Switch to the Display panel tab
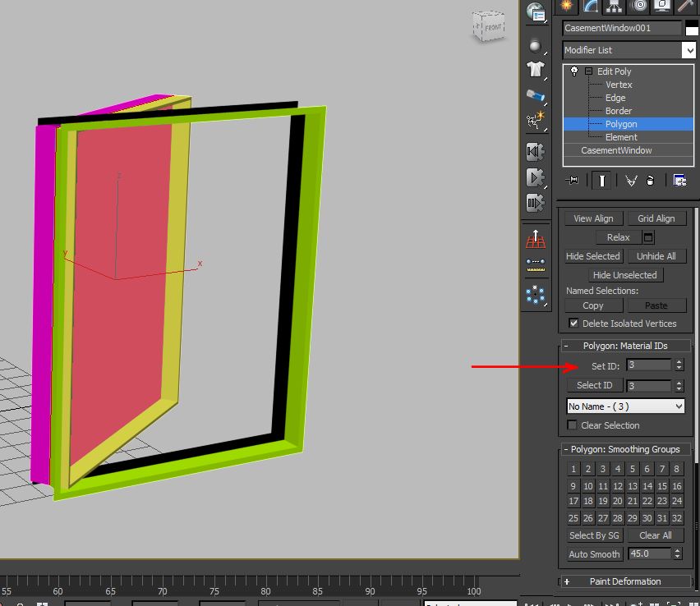Image resolution: width=700 pixels, height=606 pixels. [661, 7]
